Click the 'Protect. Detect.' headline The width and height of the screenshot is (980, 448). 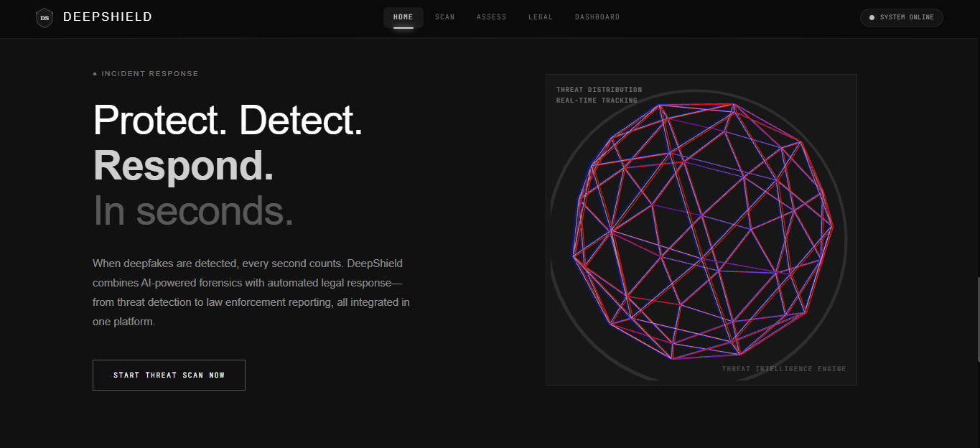click(228, 120)
